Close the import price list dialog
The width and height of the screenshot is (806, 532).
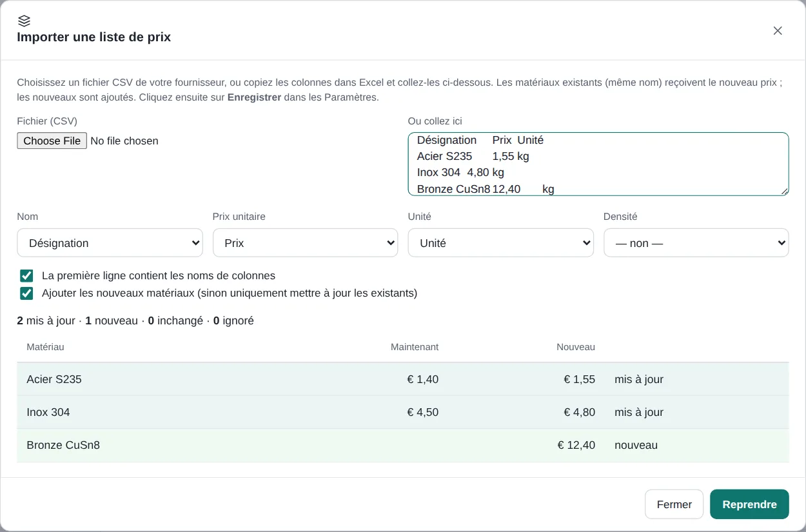click(x=778, y=30)
